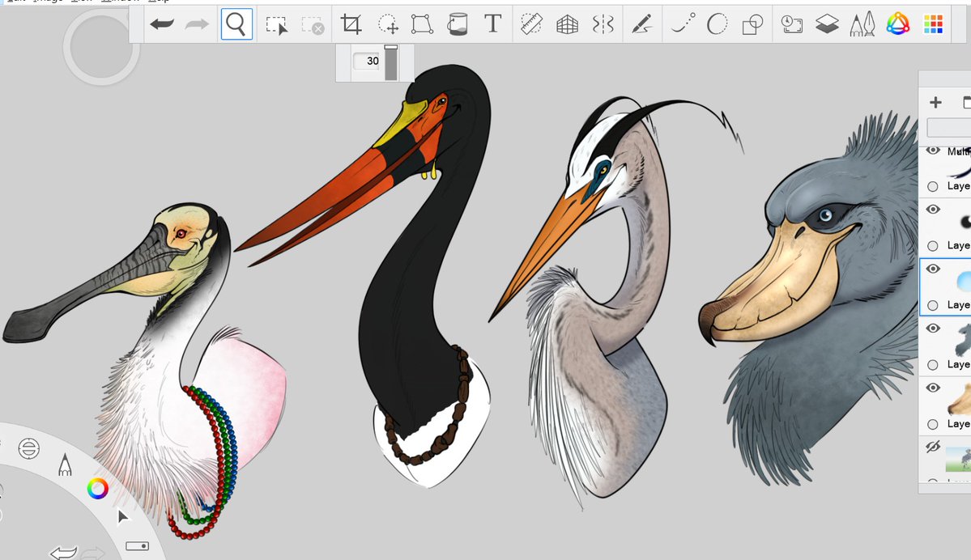Show the hidden reference photo layer
The width and height of the screenshot is (971, 560).
click(x=933, y=446)
